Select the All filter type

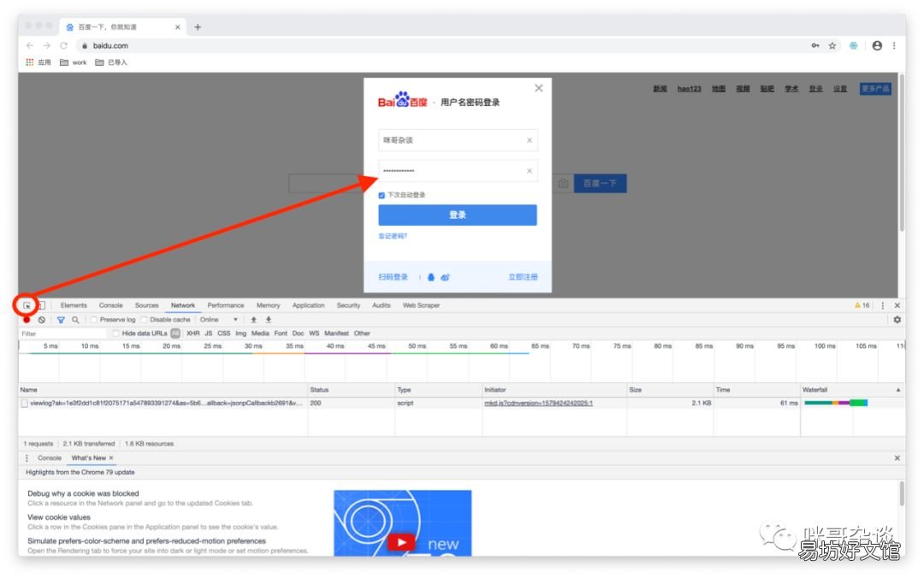pyautogui.click(x=175, y=333)
